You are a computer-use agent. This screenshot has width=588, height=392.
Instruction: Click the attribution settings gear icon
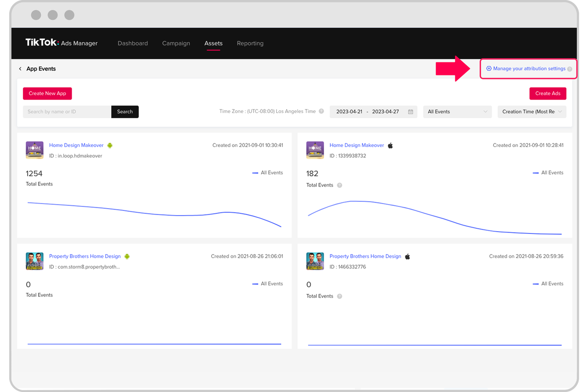(x=489, y=68)
